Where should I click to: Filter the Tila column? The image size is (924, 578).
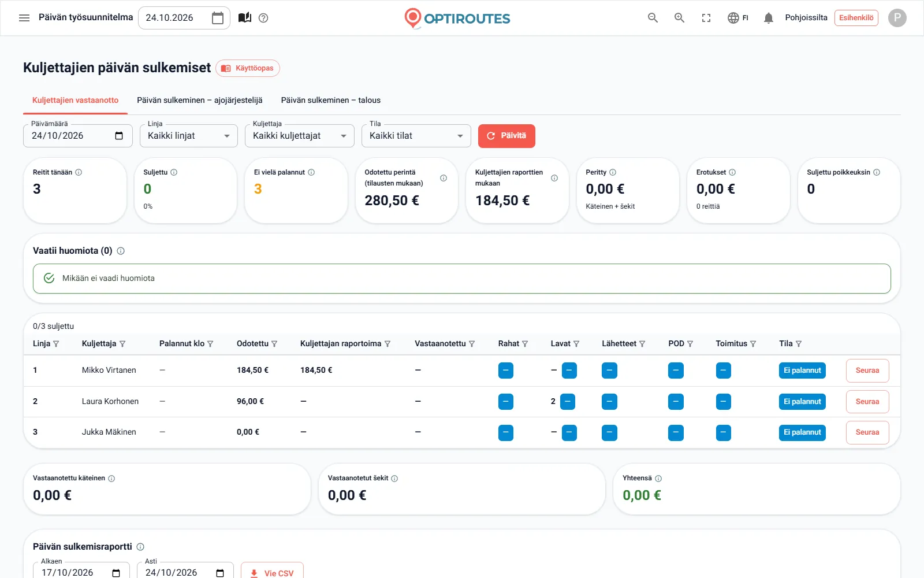799,344
